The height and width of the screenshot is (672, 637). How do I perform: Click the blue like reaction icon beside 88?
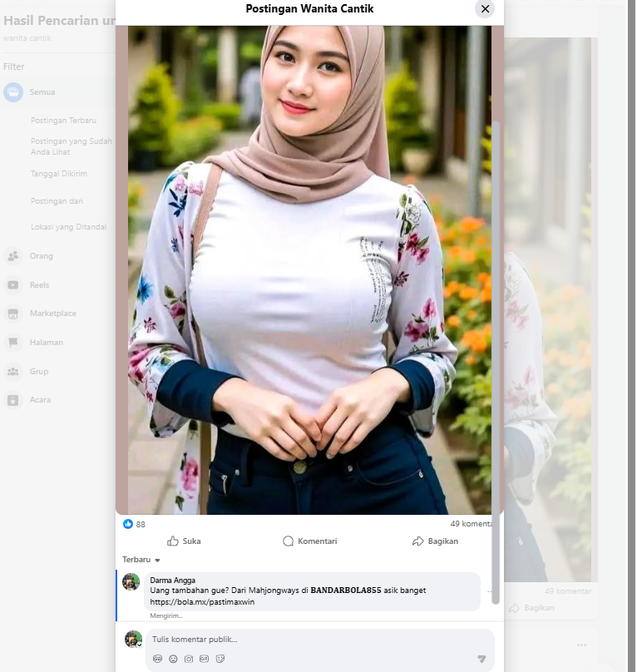coord(128,524)
